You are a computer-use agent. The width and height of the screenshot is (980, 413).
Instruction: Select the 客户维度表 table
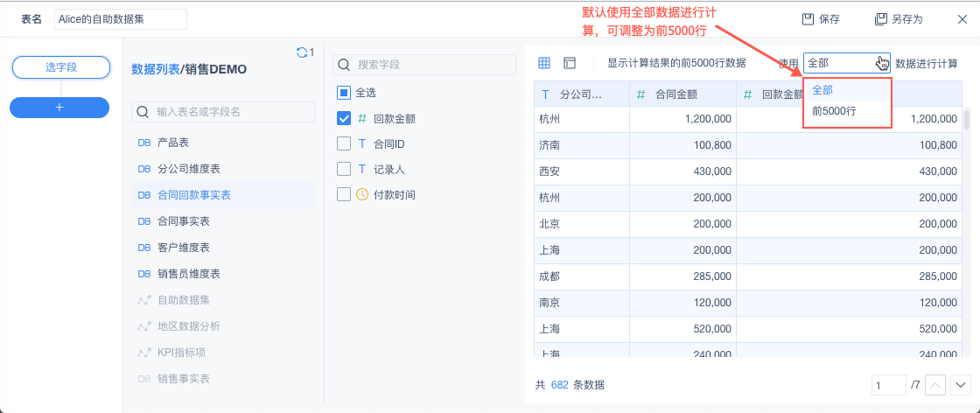coord(184,248)
